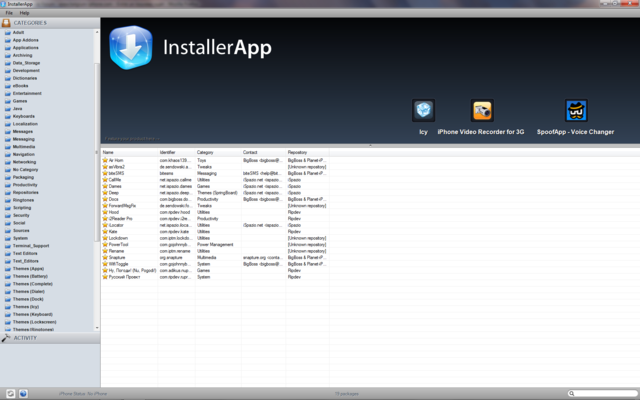
Task: Click the folder icon next to Games category
Action: pos(8,101)
